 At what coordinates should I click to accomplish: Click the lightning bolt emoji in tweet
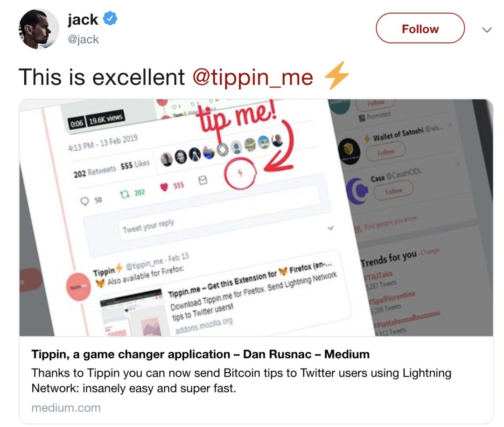click(x=336, y=75)
